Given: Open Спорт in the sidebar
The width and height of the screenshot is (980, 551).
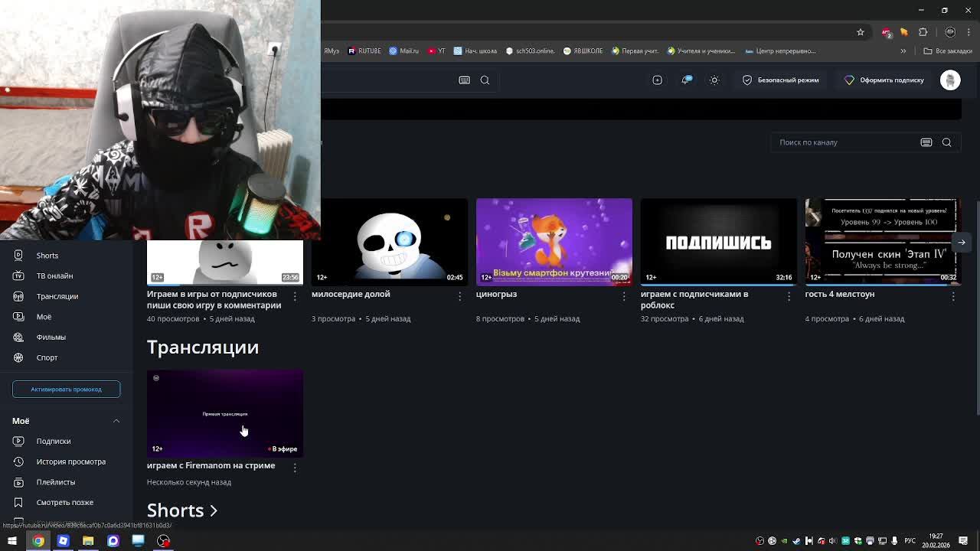Looking at the screenshot, I should point(47,357).
